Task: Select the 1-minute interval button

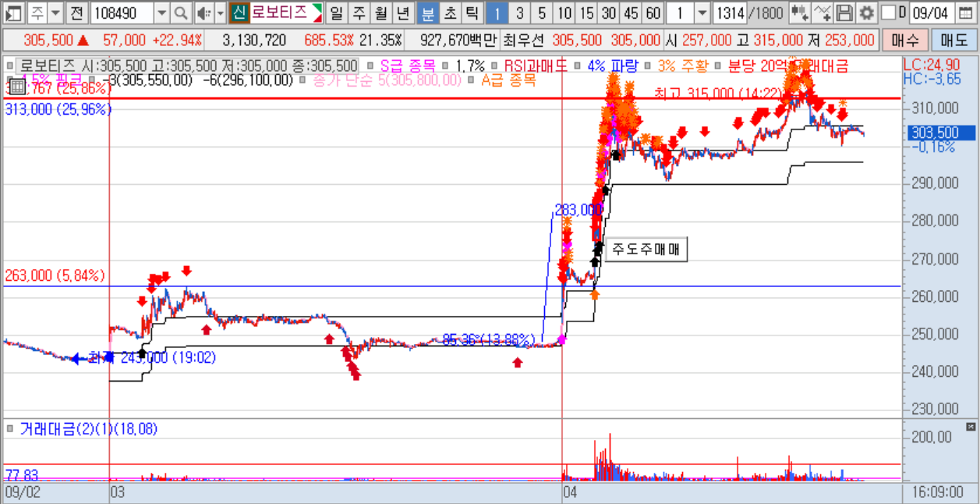Action: 497,12
